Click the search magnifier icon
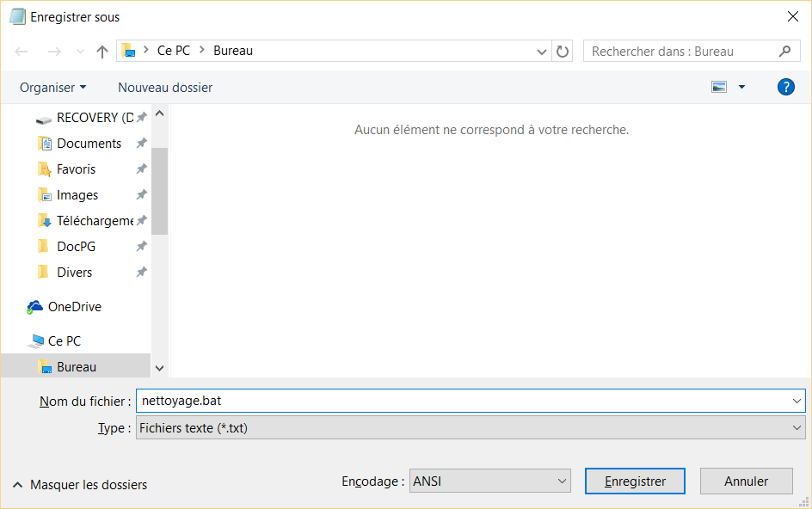This screenshot has height=509, width=812. 785,52
